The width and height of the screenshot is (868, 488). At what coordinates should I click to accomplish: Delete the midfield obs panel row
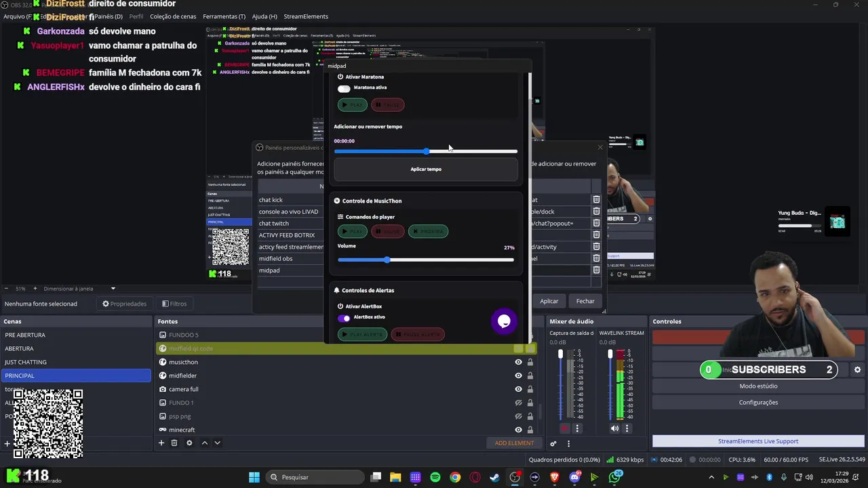click(596, 258)
